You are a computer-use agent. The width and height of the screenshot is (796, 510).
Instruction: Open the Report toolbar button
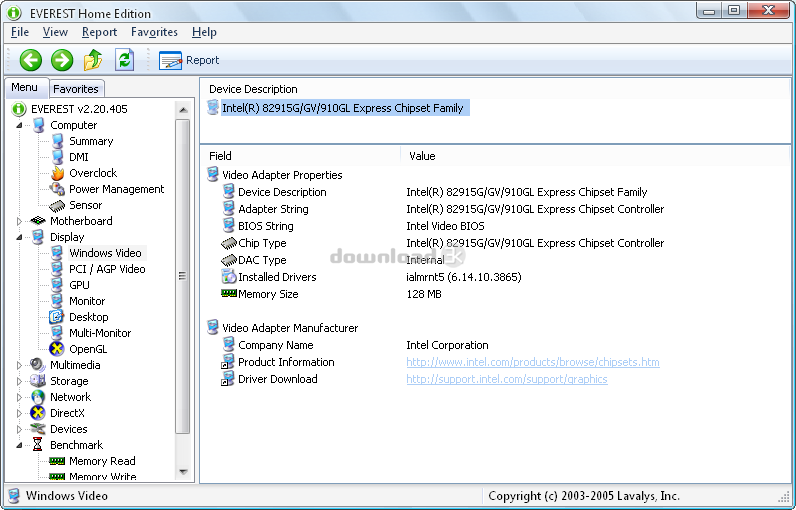(x=190, y=60)
